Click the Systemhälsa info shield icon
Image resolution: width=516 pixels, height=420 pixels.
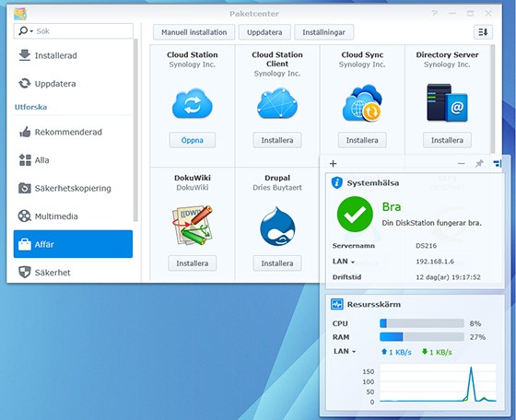337,182
